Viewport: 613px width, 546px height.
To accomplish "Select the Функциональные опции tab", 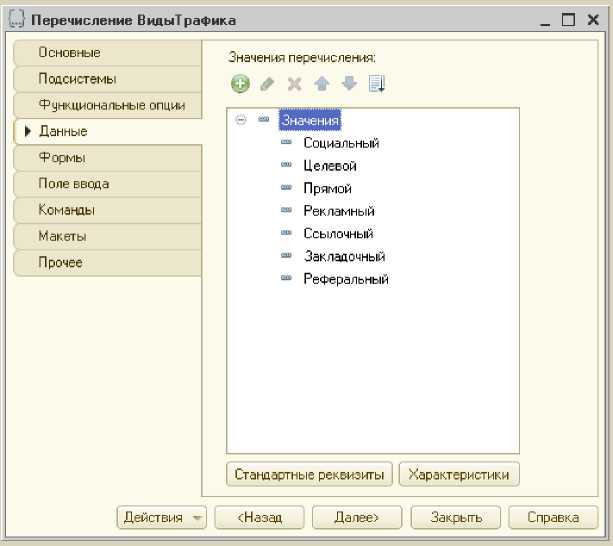I will tap(112, 104).
